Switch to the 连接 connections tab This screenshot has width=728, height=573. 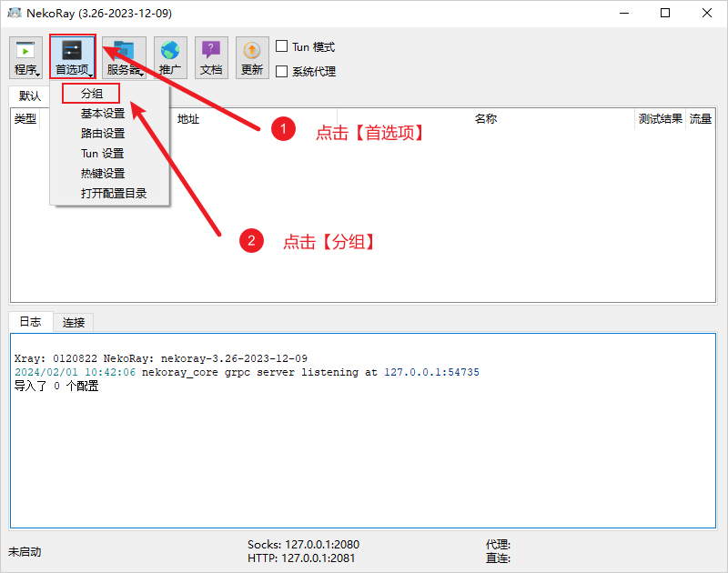73,322
